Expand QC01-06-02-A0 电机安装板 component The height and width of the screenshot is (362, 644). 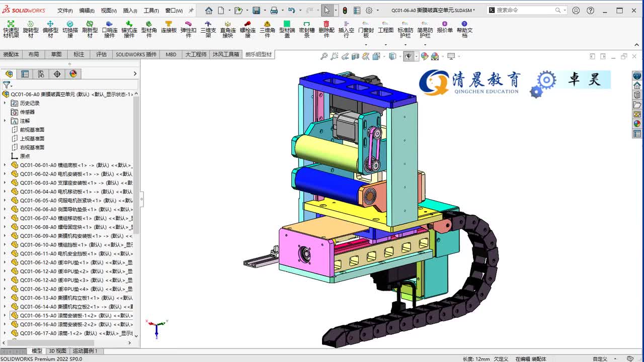5,174
